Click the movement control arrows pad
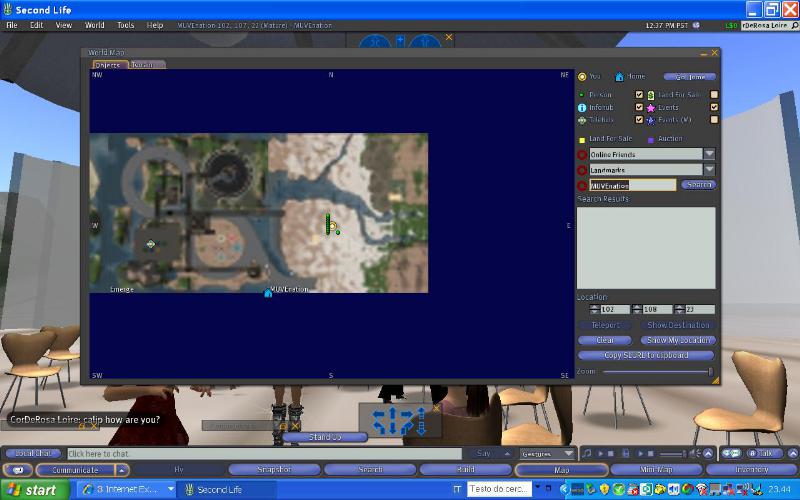Viewport: 800px width, 500px height. [x=399, y=420]
